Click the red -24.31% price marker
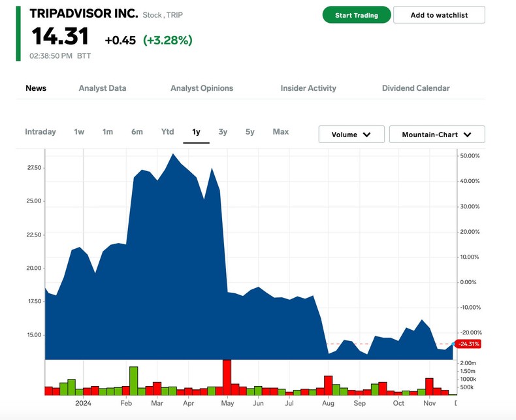The image size is (516, 420). [468, 344]
